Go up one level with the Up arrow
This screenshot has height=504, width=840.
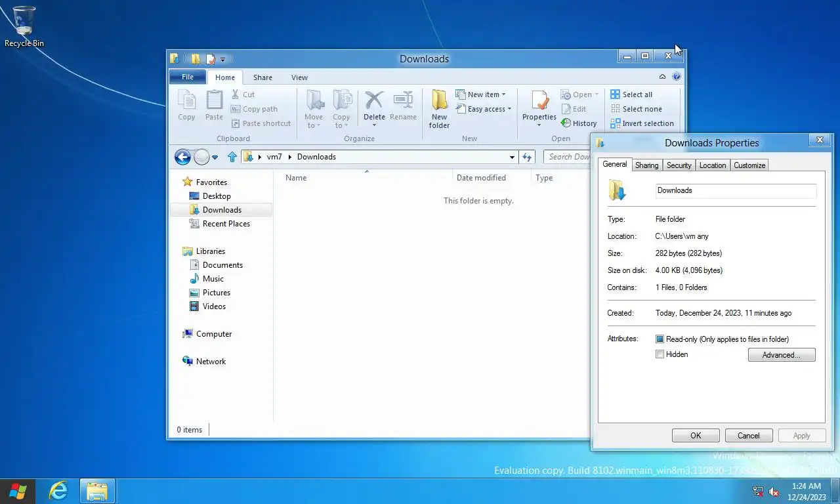tap(232, 157)
